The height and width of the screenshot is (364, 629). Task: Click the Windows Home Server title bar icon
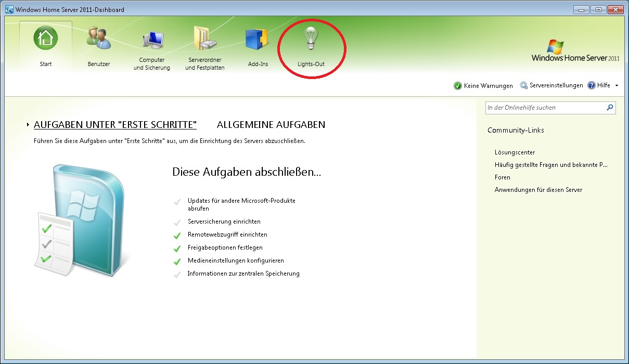tap(9, 9)
